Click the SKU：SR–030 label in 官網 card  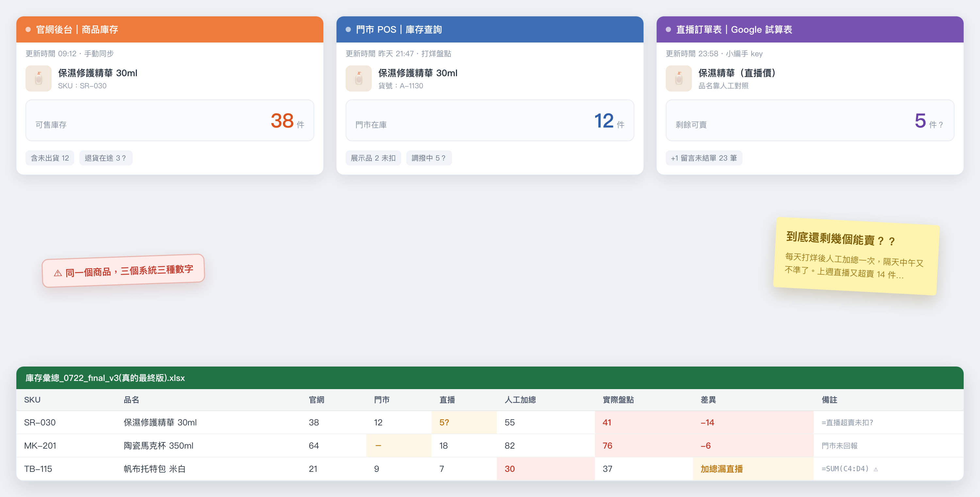82,86
